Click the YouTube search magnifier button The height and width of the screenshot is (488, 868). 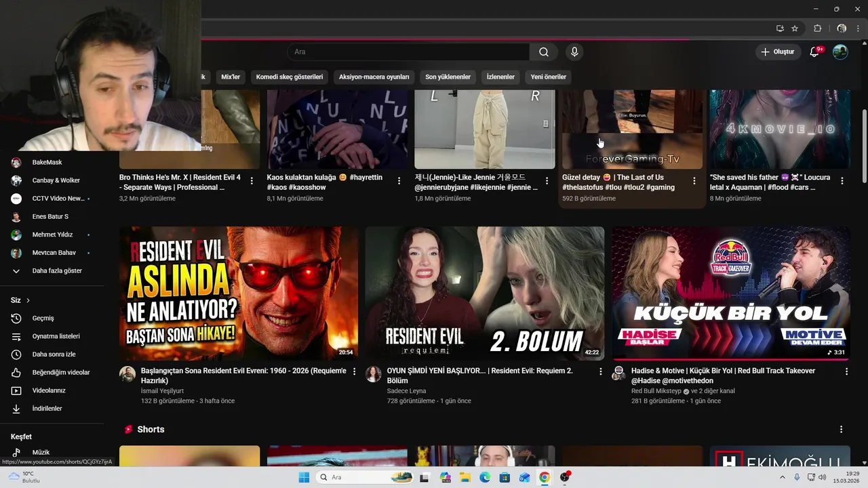coord(544,52)
